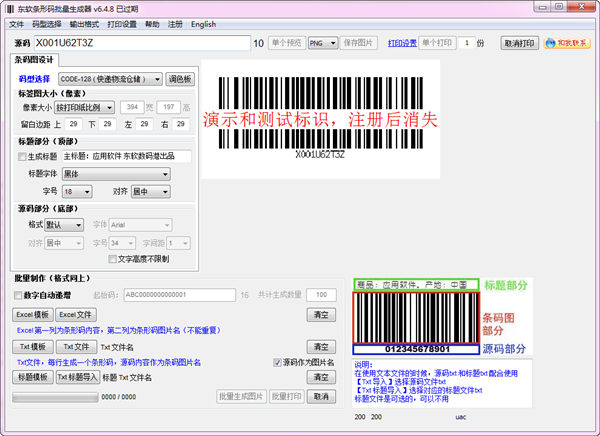
Task: Open the 按打印纸比例 pixel size dropdown
Action: [84, 107]
